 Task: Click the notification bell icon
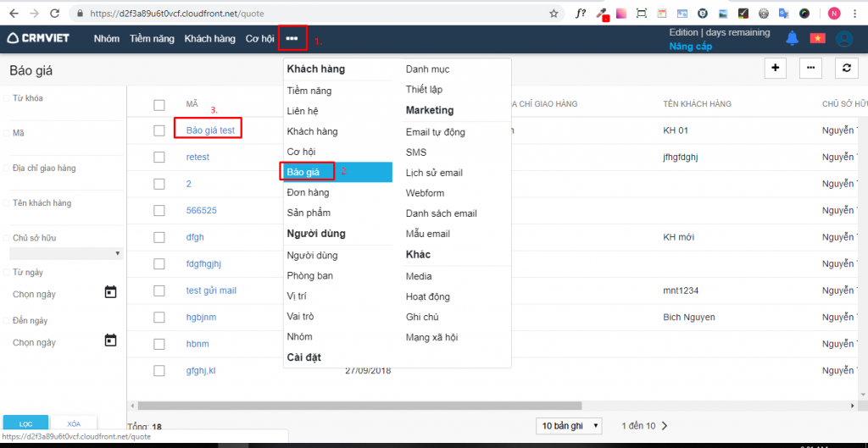click(793, 38)
